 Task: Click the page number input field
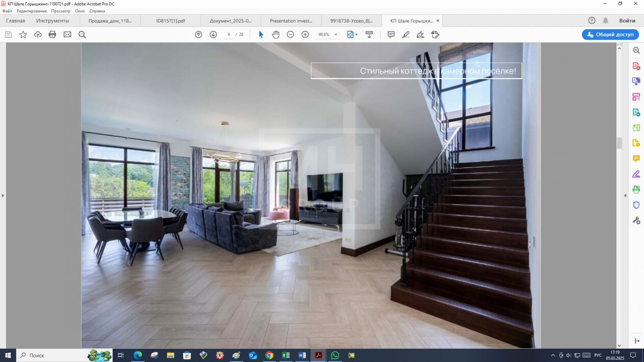[229, 34]
